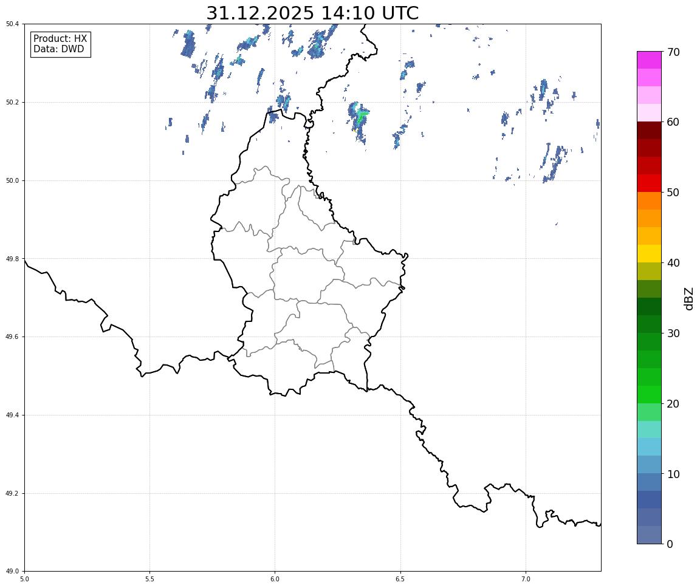The width and height of the screenshot is (700, 588).
Task: Click the 49.6 latitude axis label
Action: 12,337
